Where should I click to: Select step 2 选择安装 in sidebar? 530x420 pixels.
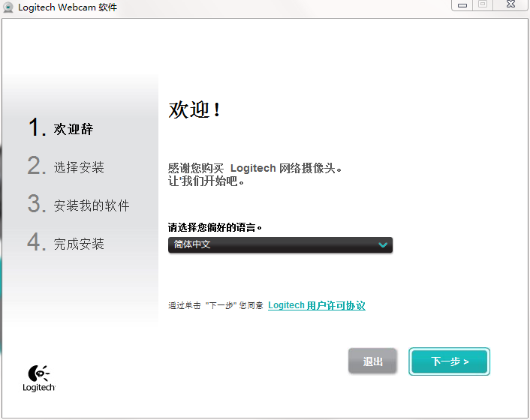pyautogui.click(x=65, y=166)
